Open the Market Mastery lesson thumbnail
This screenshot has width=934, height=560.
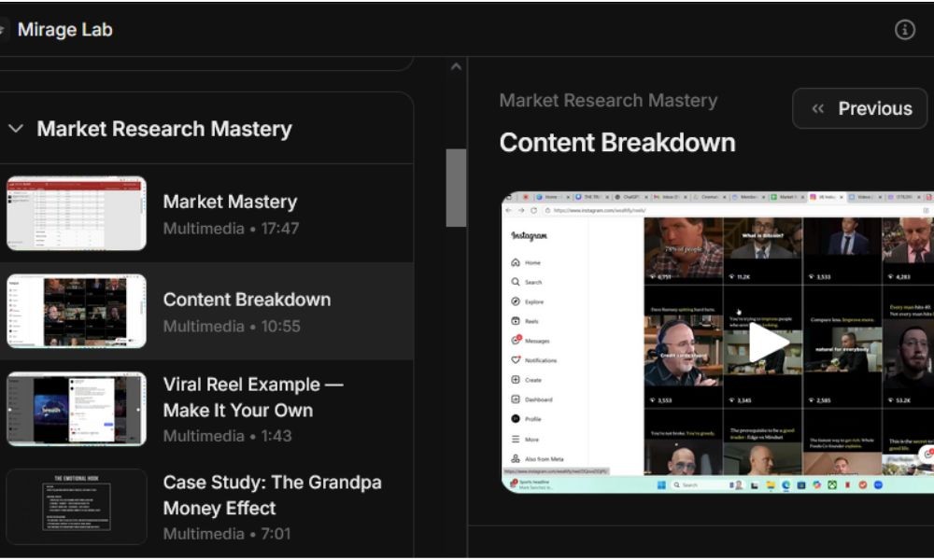pyautogui.click(x=77, y=213)
